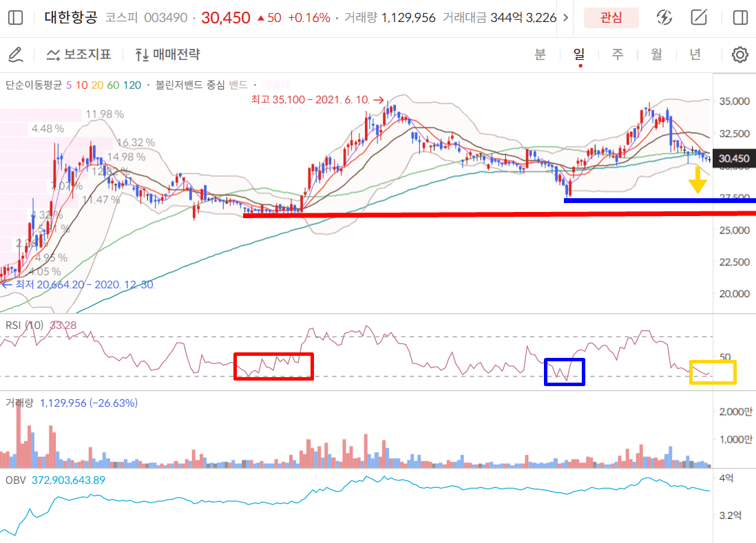The width and height of the screenshot is (756, 543).
Task: Expand the stock info chevron arrow
Action: pos(566,18)
